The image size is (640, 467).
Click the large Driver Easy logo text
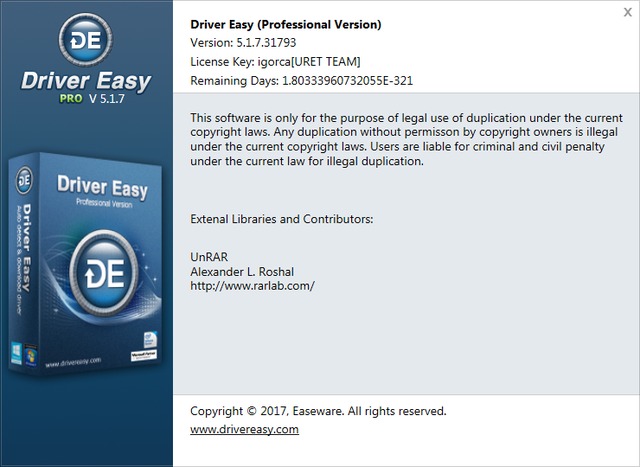[x=86, y=81]
